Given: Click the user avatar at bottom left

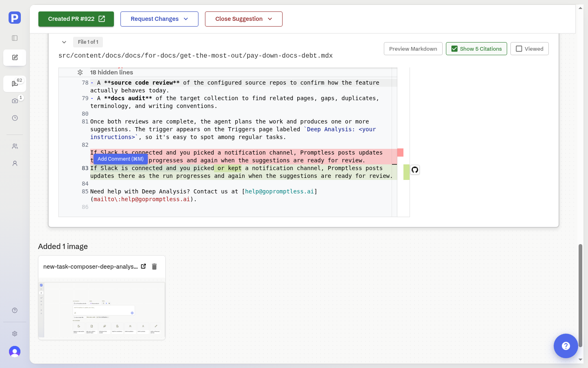Looking at the screenshot, I should [x=15, y=352].
